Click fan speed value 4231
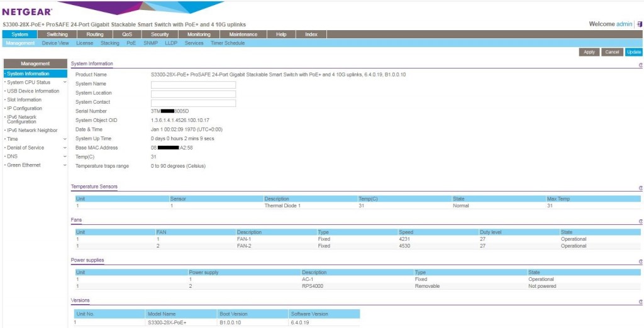The height and width of the screenshot is (328, 644). click(x=404, y=239)
